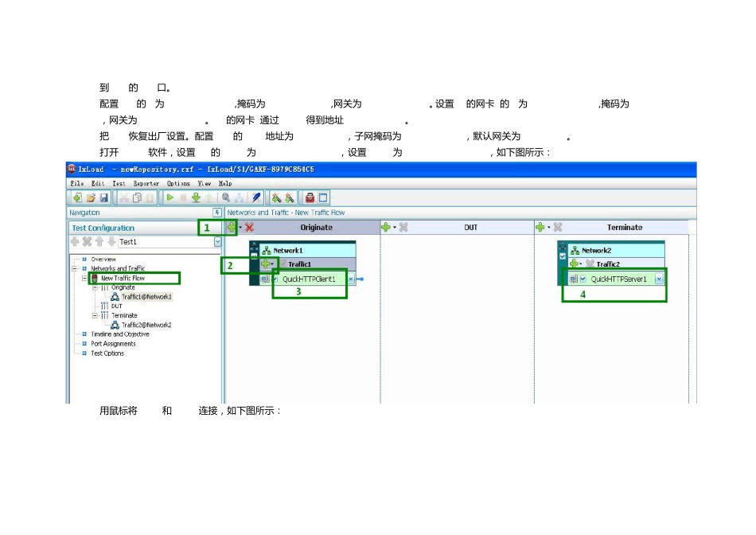Collapse the Networks and Traffic tree node
The width and height of the screenshot is (756, 535).
[x=75, y=269]
